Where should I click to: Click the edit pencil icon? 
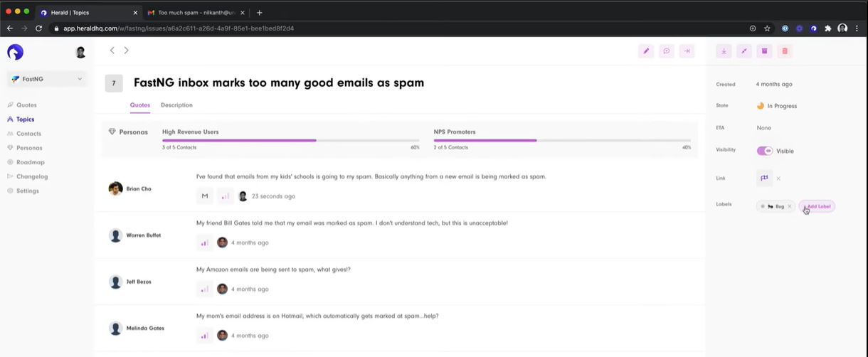pos(646,51)
